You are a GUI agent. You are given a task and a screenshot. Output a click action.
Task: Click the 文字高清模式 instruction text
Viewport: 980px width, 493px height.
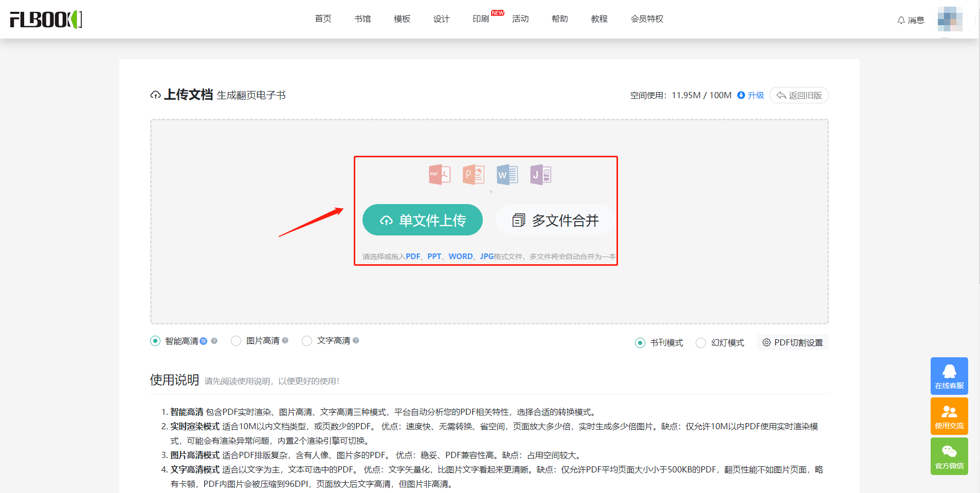(x=195, y=469)
